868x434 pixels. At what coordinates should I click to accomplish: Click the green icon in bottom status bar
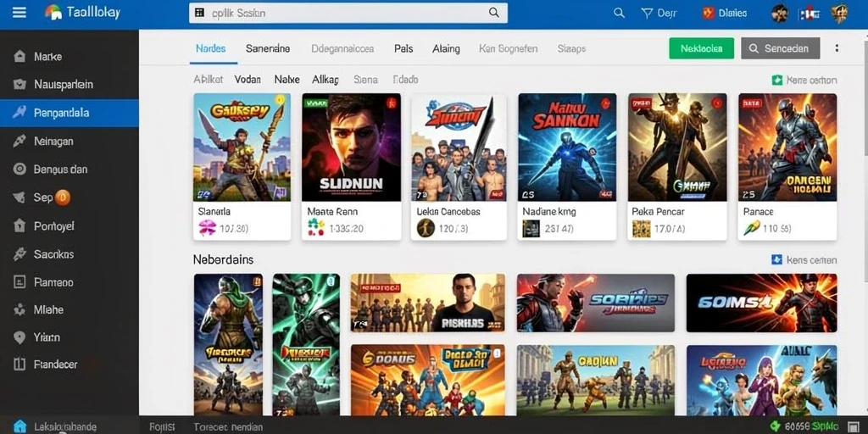pos(776,426)
